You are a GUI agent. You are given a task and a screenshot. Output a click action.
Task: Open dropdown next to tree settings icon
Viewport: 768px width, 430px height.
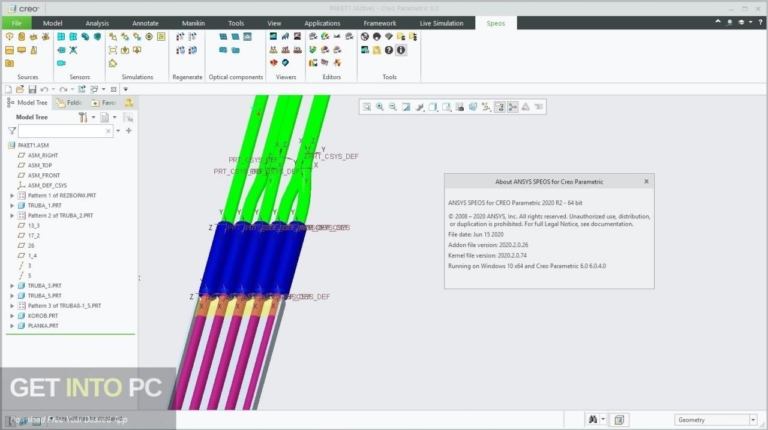pos(93,117)
